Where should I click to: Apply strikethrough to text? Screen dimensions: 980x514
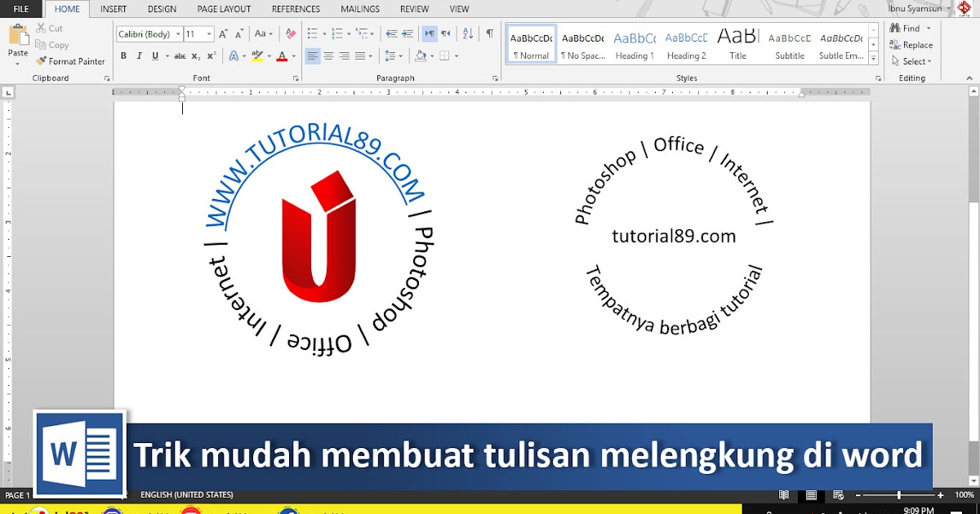click(180, 56)
